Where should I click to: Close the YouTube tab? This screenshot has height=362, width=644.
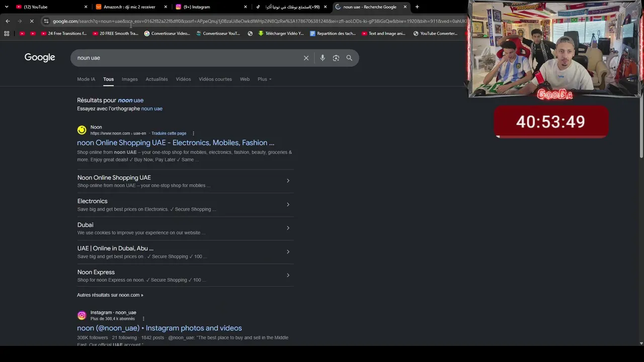coord(86,7)
